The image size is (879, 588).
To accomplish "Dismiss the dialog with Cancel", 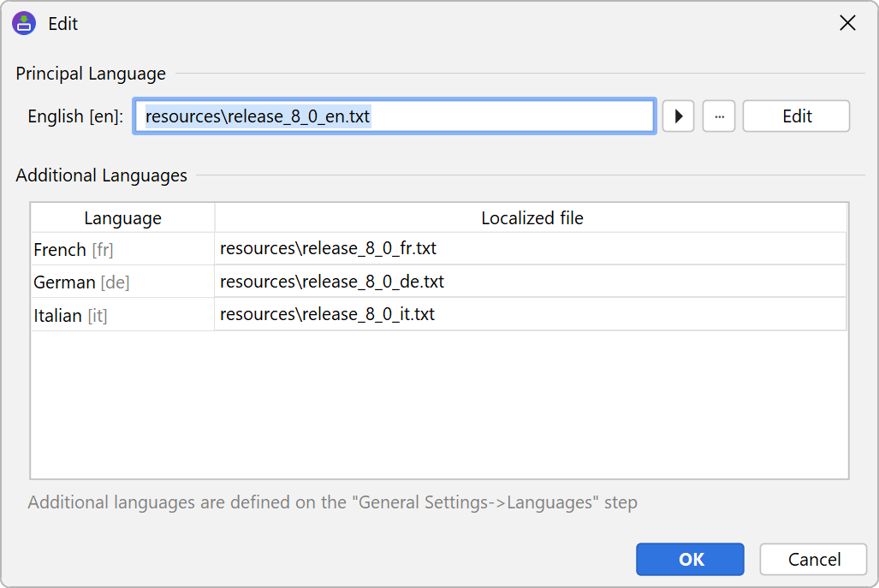I will (813, 560).
